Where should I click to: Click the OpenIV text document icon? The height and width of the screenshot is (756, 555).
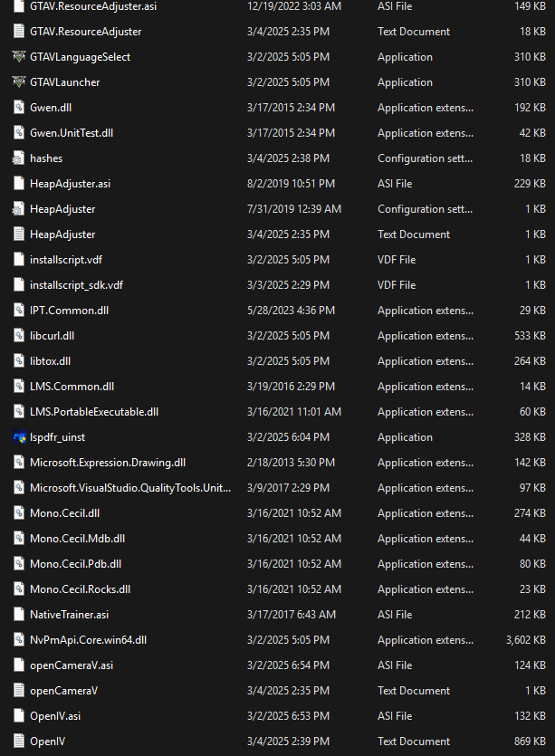tap(19, 742)
